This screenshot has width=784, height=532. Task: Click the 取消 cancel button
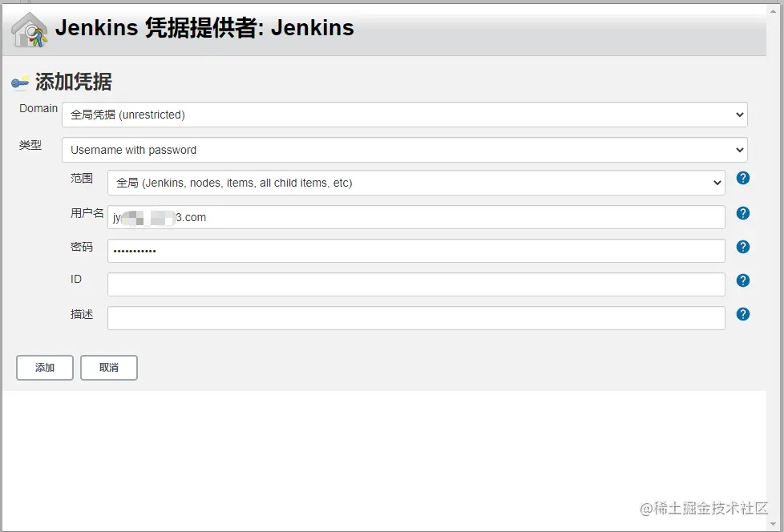[x=108, y=367]
